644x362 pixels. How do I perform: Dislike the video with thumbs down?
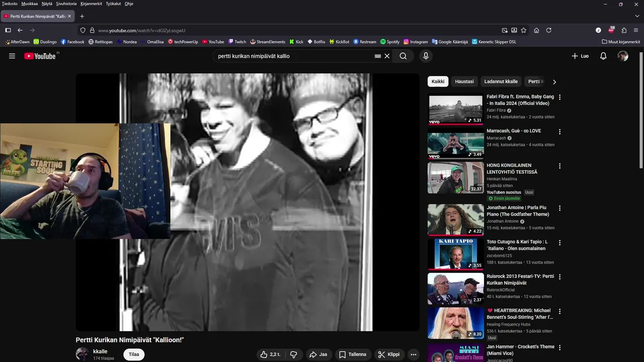pyautogui.click(x=294, y=354)
